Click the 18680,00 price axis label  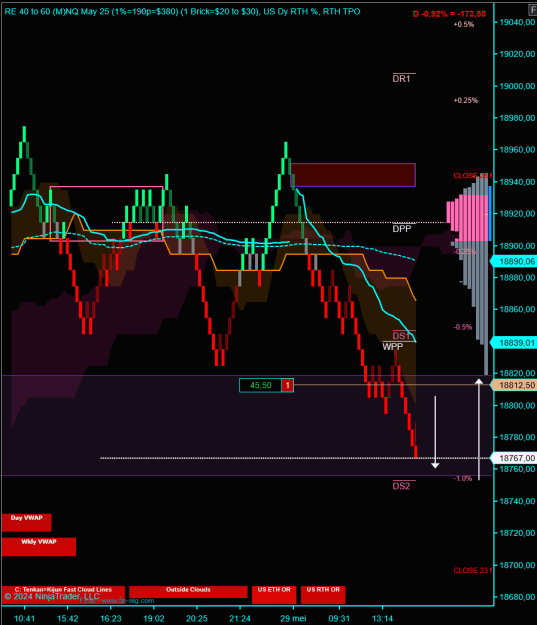click(x=517, y=597)
